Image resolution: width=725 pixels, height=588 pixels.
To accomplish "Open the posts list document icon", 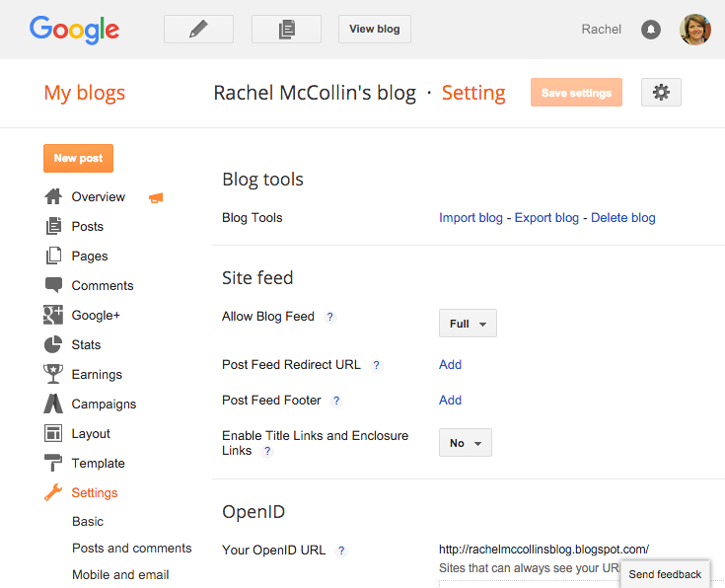I will point(286,30).
